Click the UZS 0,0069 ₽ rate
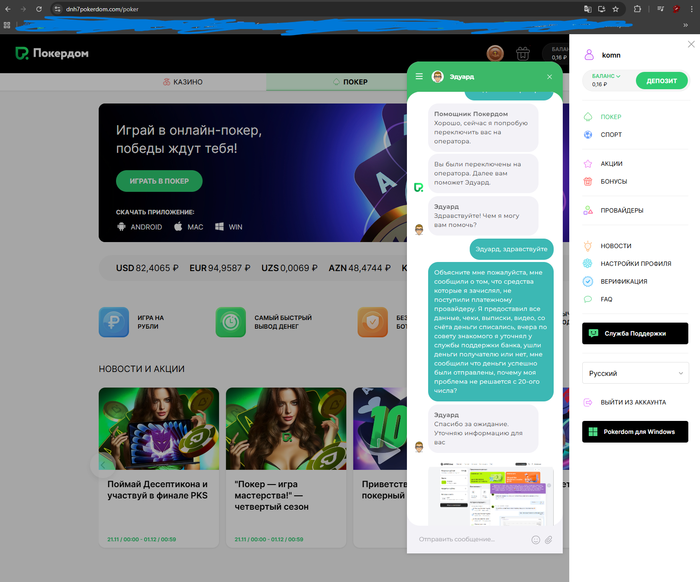The height and width of the screenshot is (582, 700). coord(289,268)
